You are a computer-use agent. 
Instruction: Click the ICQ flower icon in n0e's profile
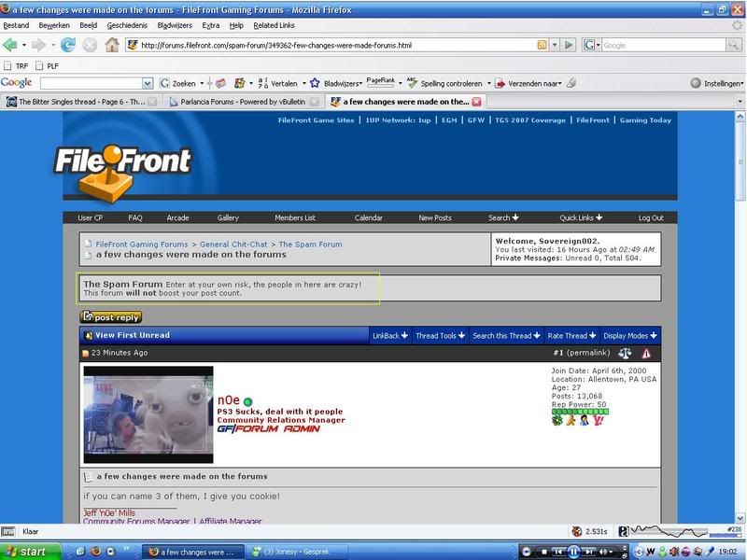(x=557, y=420)
